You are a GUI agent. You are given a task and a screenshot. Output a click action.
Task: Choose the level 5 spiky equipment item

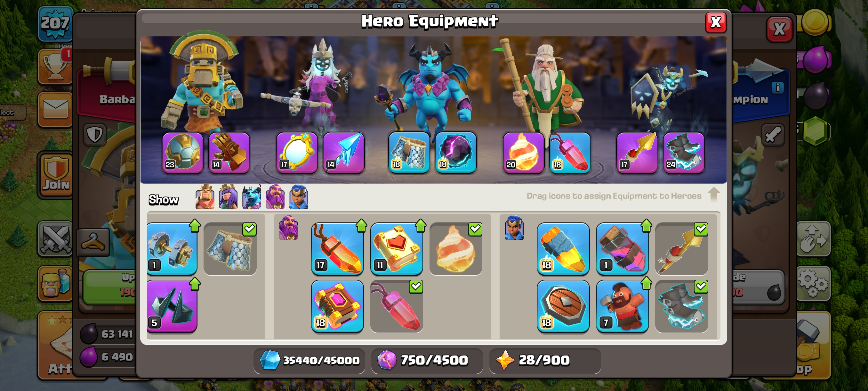tap(172, 306)
